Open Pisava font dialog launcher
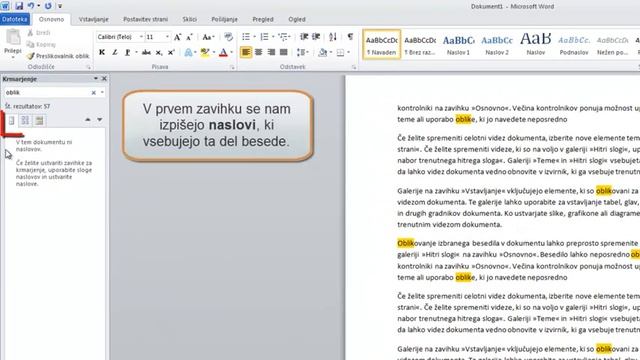Screen dimensions: 640x360 click(x=232, y=67)
